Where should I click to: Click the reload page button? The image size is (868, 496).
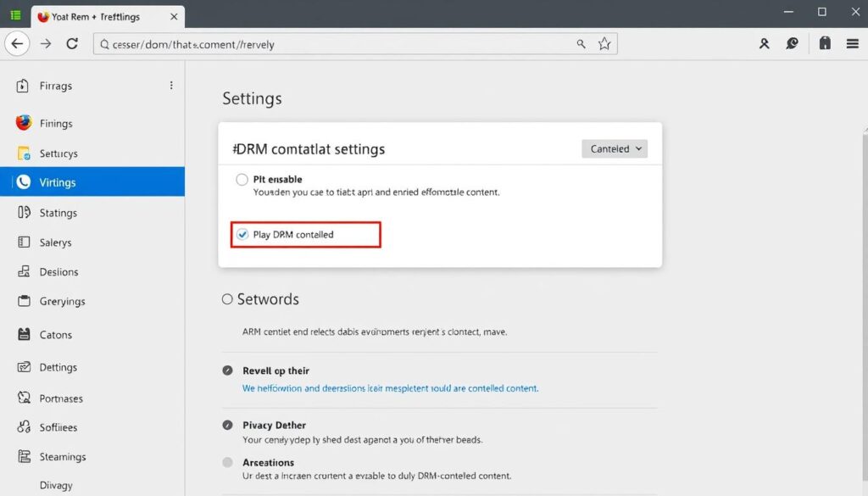(73, 43)
